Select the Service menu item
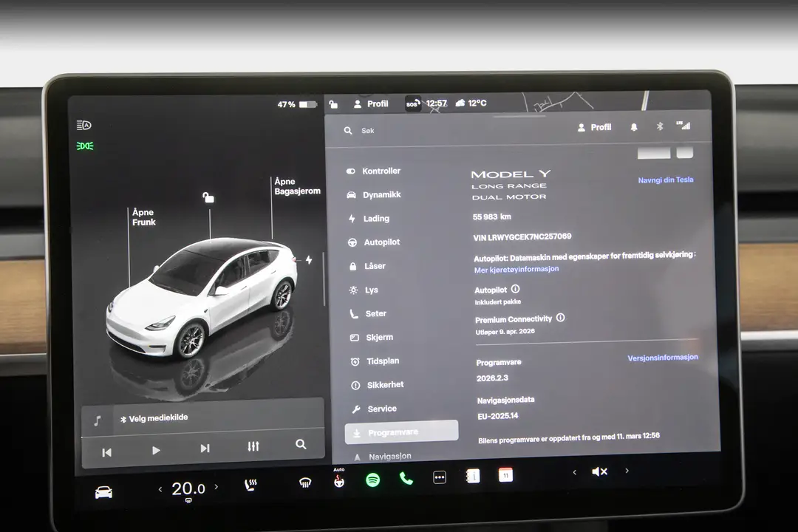Image resolution: width=798 pixels, height=532 pixels. point(375,409)
